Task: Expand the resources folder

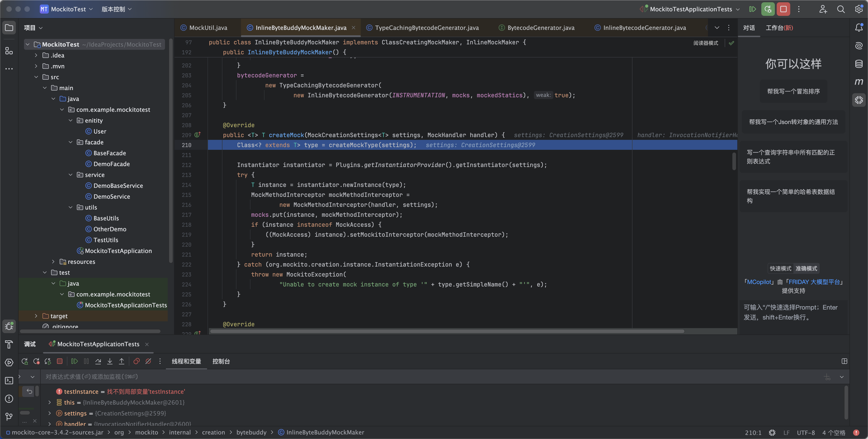Action: click(x=53, y=262)
